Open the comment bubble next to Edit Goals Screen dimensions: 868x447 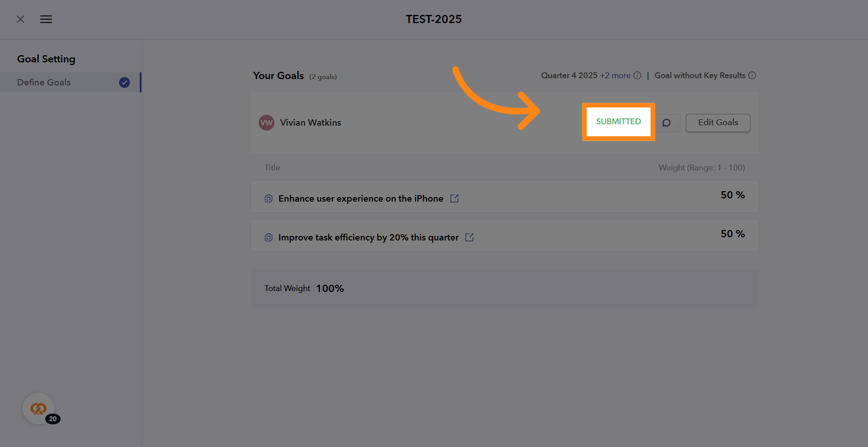(x=666, y=122)
